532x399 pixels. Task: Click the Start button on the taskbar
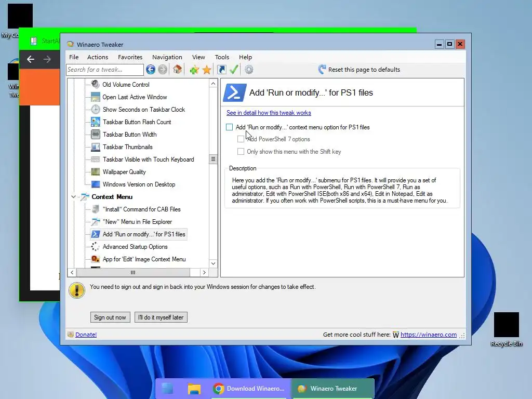[167, 389]
